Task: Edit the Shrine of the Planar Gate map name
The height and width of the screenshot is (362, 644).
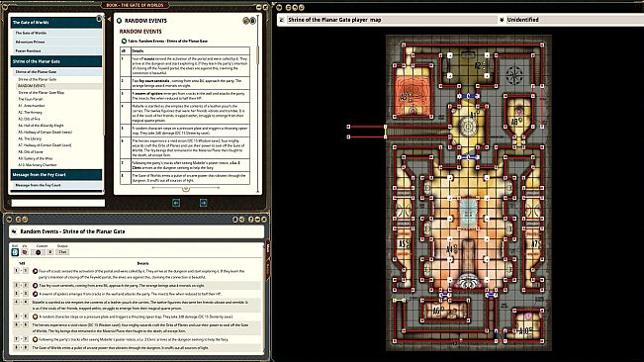Action: [392, 20]
